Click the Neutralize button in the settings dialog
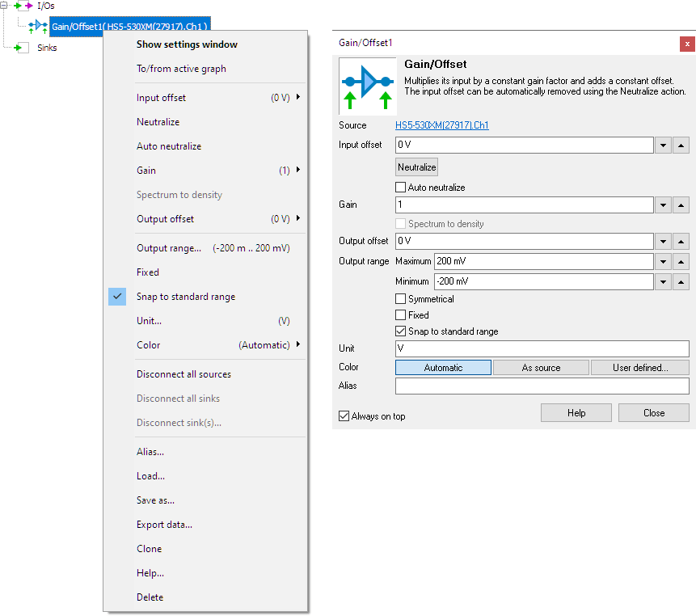 (x=417, y=167)
